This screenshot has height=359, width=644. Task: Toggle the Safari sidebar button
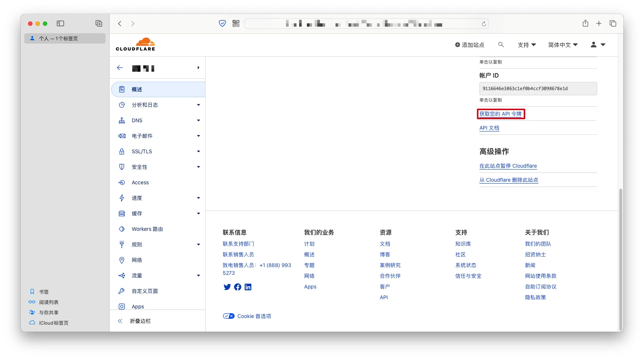(61, 24)
